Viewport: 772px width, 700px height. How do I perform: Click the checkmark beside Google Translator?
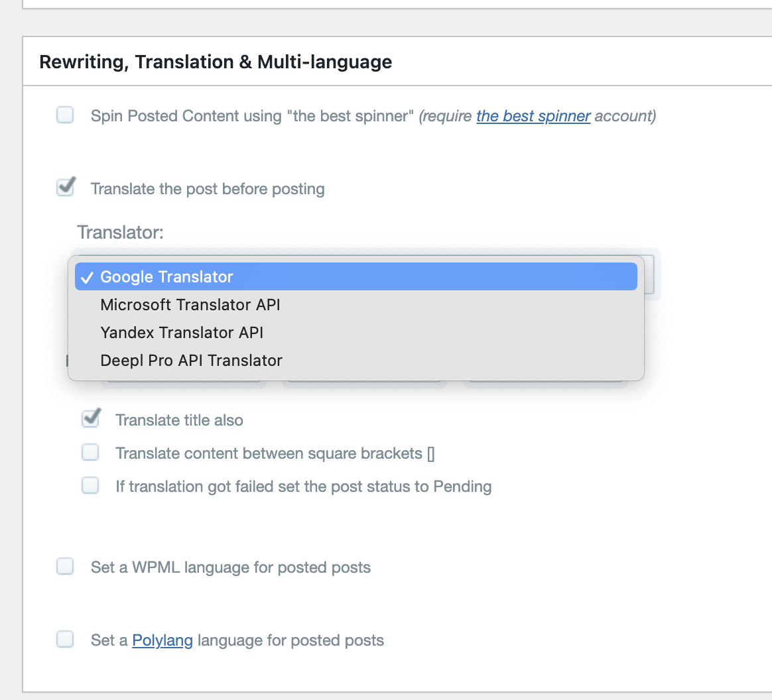click(86, 277)
